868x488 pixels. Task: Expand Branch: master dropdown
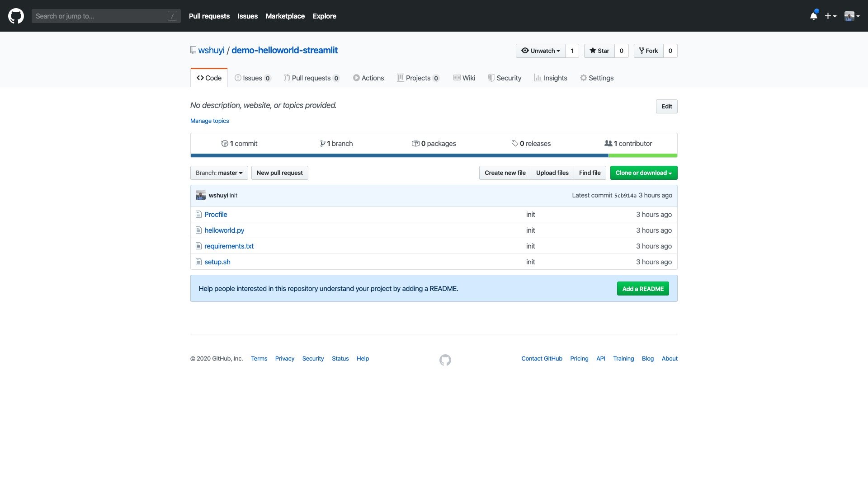coord(219,173)
